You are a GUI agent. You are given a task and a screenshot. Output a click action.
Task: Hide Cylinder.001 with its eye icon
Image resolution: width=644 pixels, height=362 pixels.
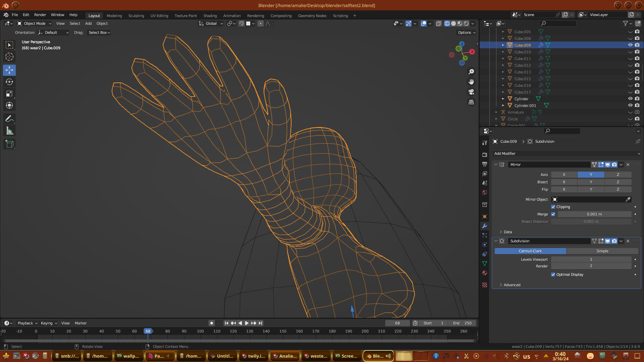tap(630, 105)
